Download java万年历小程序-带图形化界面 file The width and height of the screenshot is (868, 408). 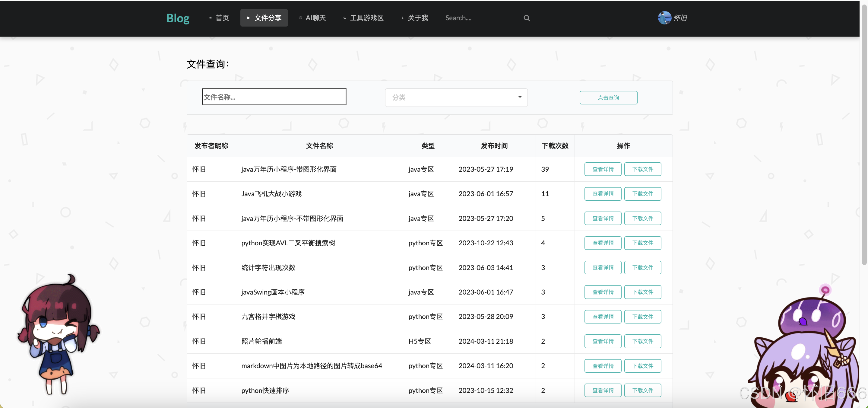[642, 169]
